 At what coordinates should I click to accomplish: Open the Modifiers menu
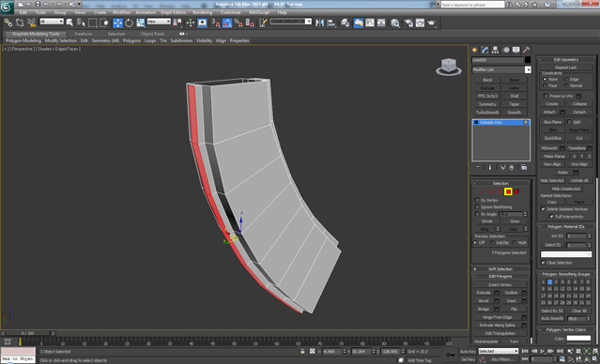pos(122,12)
